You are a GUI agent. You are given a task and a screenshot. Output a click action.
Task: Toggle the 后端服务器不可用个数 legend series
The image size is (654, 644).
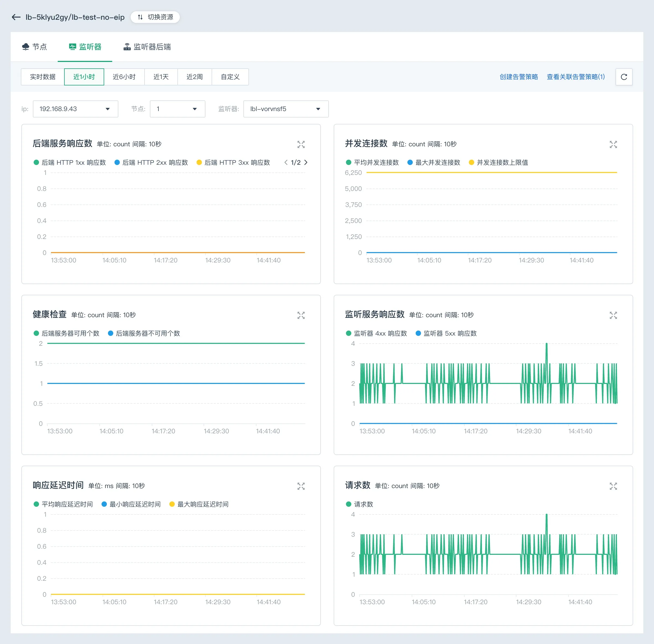click(x=144, y=333)
